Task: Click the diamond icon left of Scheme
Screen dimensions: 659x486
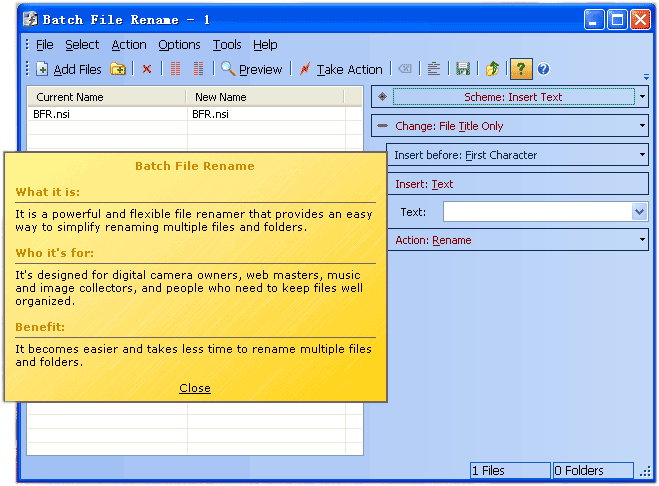Action: [x=382, y=97]
